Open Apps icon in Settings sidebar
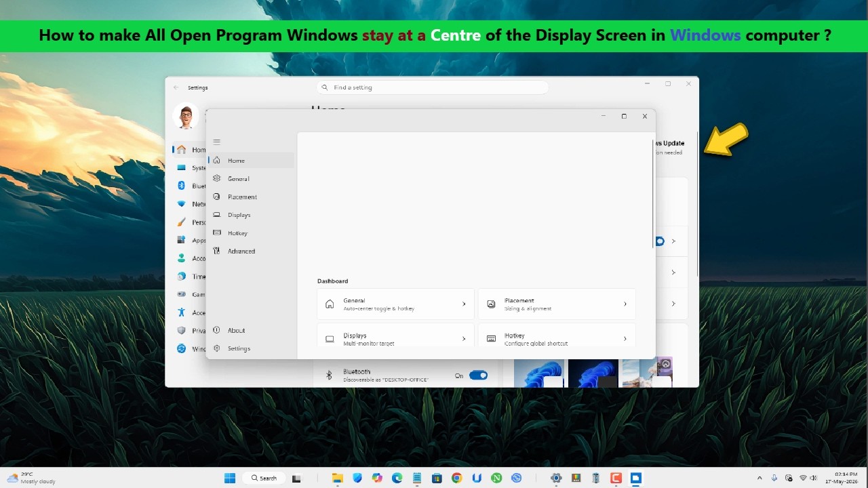868x488 pixels. click(x=181, y=240)
